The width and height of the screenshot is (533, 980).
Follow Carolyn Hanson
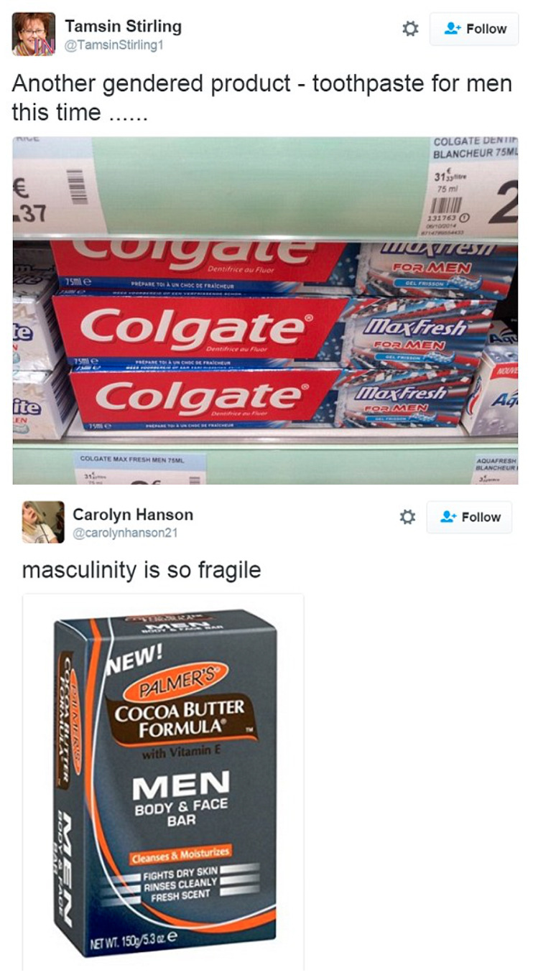click(x=469, y=517)
